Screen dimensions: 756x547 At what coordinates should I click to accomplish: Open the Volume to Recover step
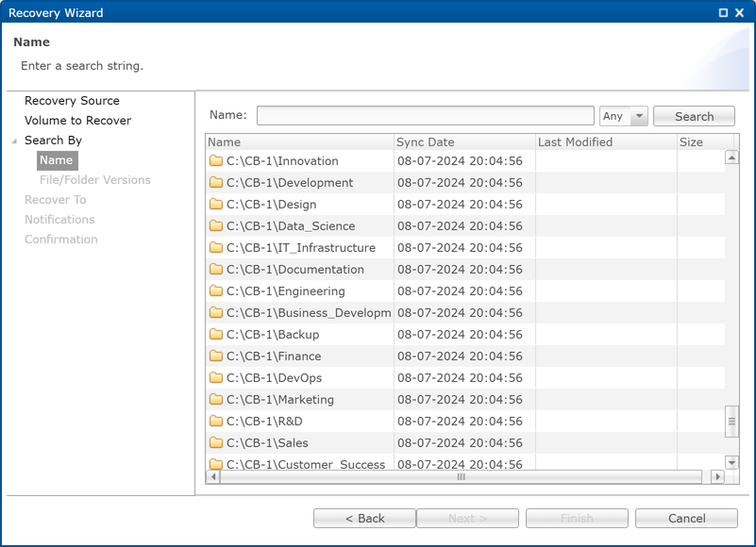pos(77,121)
